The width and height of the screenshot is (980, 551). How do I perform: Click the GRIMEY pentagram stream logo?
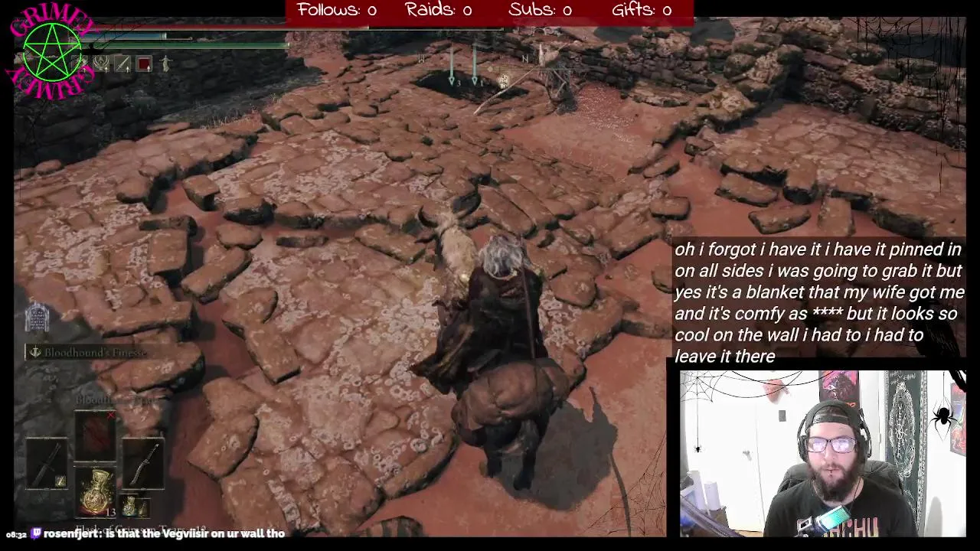pyautogui.click(x=52, y=51)
